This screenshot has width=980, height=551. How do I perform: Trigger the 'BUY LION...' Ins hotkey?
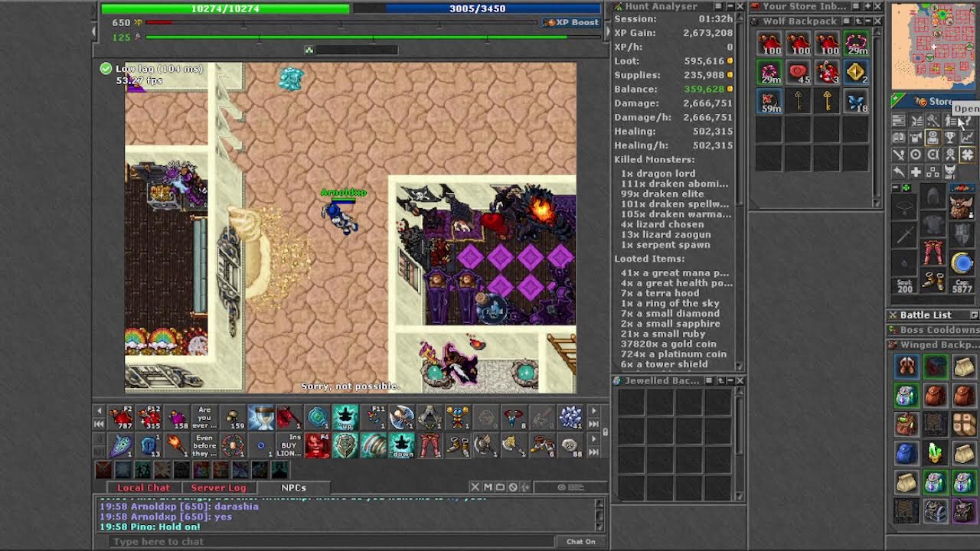tap(289, 445)
